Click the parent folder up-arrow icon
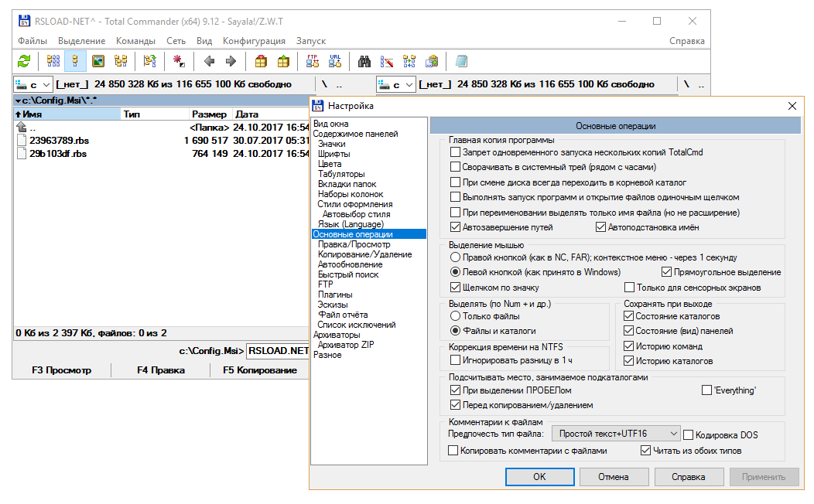Viewport: 814px width, 504px height. 22,127
